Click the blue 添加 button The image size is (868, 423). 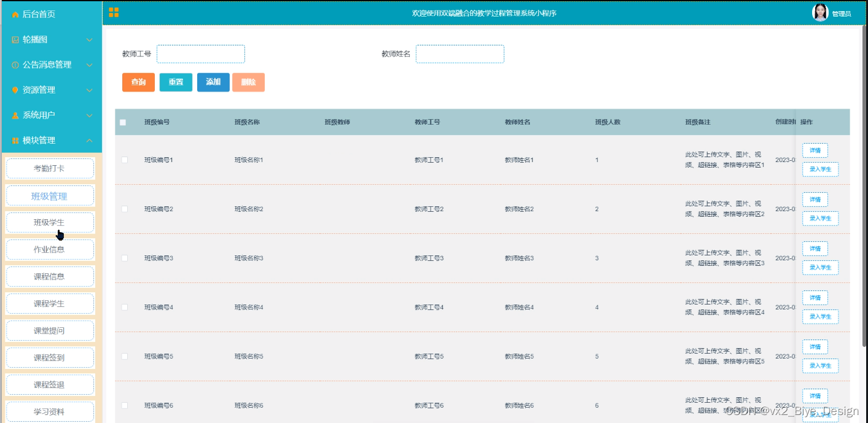213,82
